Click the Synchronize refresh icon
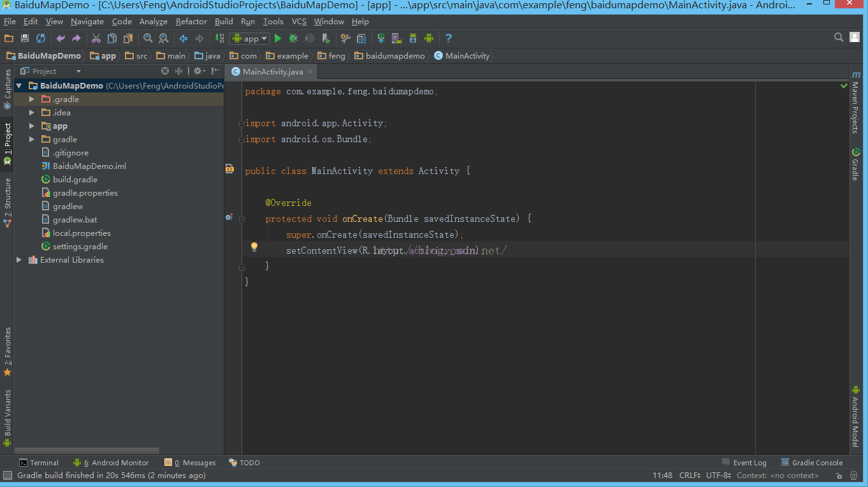The height and width of the screenshot is (487, 868). [41, 38]
